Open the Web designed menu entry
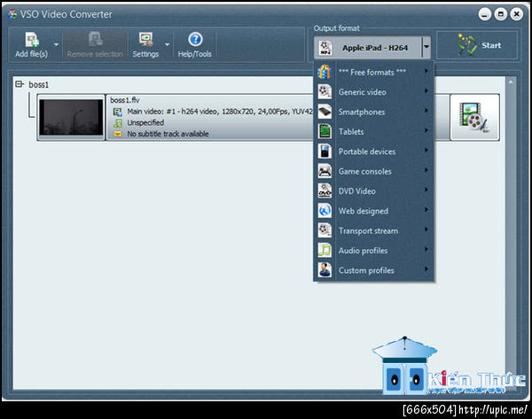Image resolution: width=532 pixels, height=419 pixels. point(373,211)
